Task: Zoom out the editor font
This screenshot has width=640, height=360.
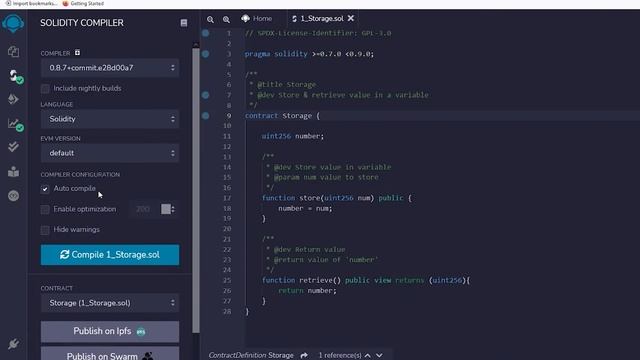Action: pyautogui.click(x=210, y=19)
